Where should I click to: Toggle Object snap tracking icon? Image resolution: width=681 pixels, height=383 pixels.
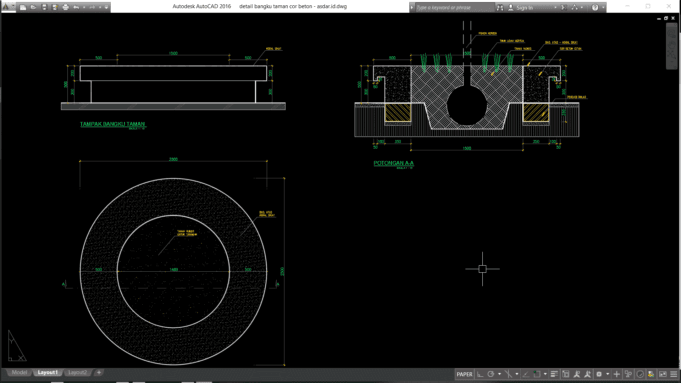(526, 374)
